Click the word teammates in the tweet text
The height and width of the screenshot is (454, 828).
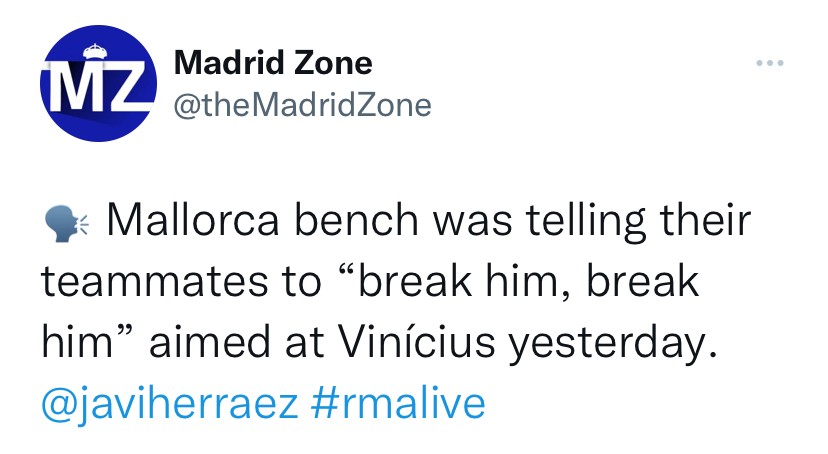pyautogui.click(x=155, y=281)
